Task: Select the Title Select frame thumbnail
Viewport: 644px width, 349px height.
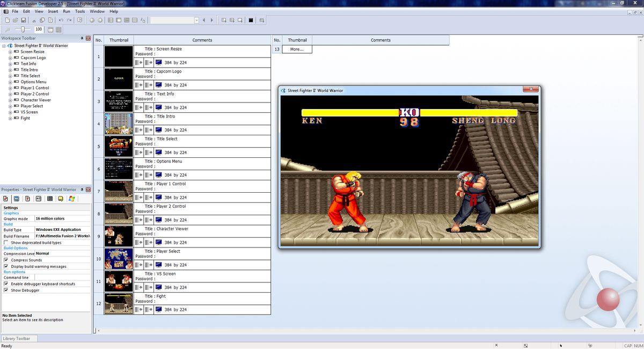Action: pos(119,147)
